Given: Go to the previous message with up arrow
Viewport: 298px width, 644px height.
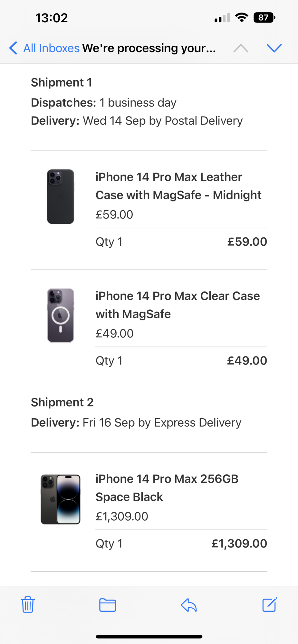Looking at the screenshot, I should 241,48.
